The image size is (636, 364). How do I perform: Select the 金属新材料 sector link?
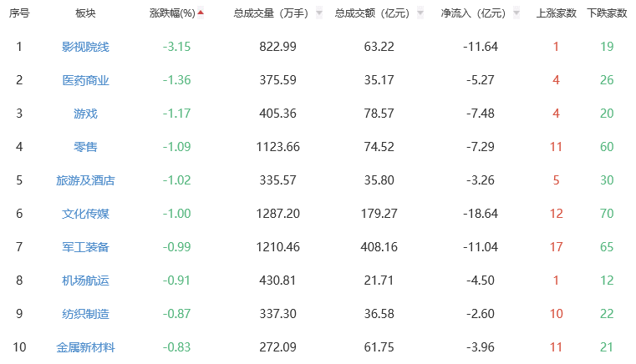85,347
